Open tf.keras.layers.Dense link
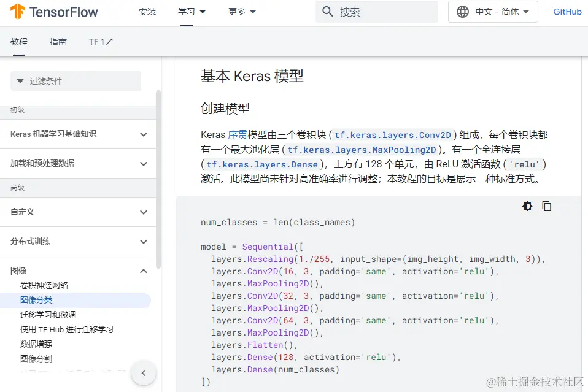The width and height of the screenshot is (588, 392). click(x=262, y=164)
